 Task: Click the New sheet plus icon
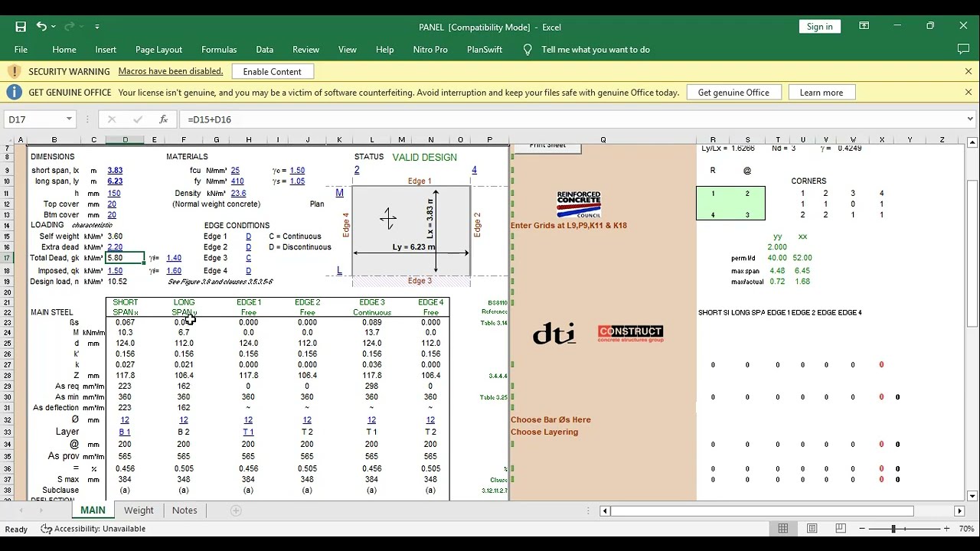236,510
